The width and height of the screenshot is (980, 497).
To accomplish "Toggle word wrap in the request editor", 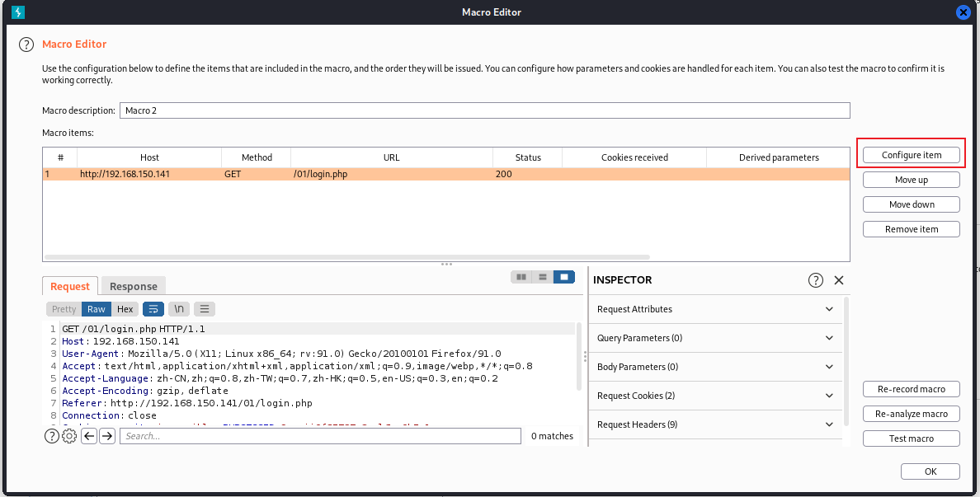I will click(153, 308).
